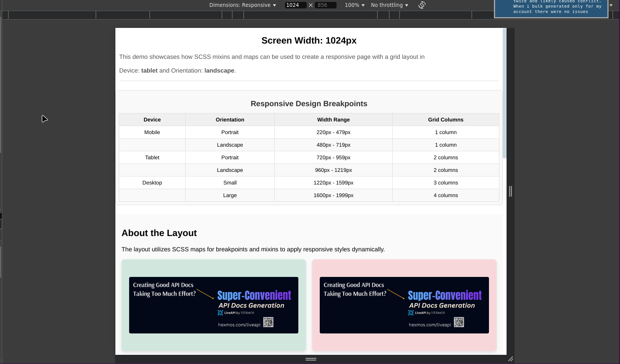
Task: Click the 'About the Layout' heading
Action: pyautogui.click(x=159, y=233)
